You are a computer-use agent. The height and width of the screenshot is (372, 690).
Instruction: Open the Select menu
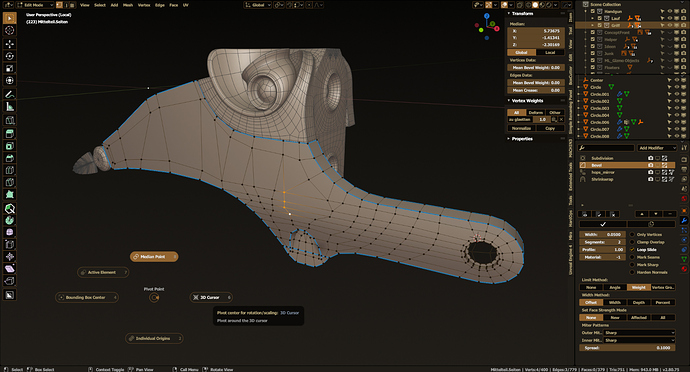(100, 5)
